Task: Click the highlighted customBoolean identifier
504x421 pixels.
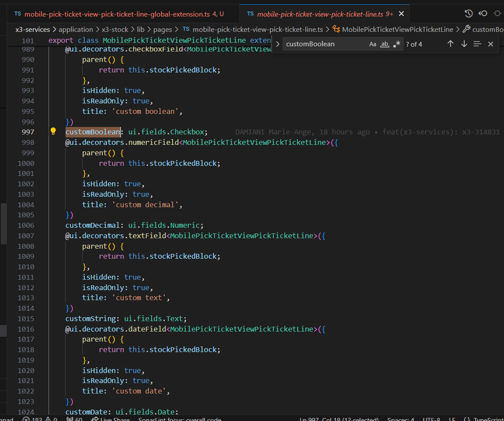Action: 93,132
